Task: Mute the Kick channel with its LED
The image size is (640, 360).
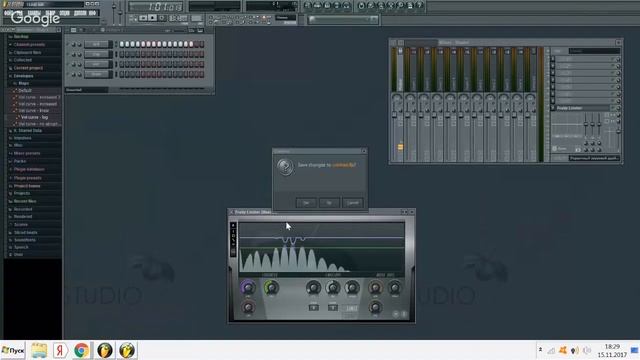Action: [x=68, y=44]
